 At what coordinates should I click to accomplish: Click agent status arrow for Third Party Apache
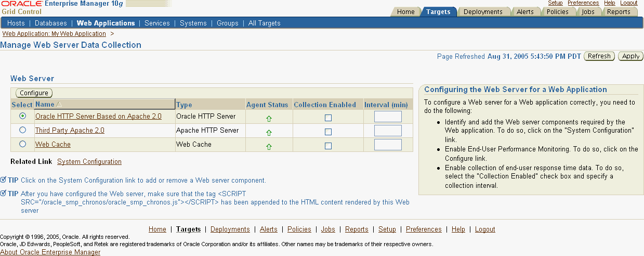tap(269, 133)
